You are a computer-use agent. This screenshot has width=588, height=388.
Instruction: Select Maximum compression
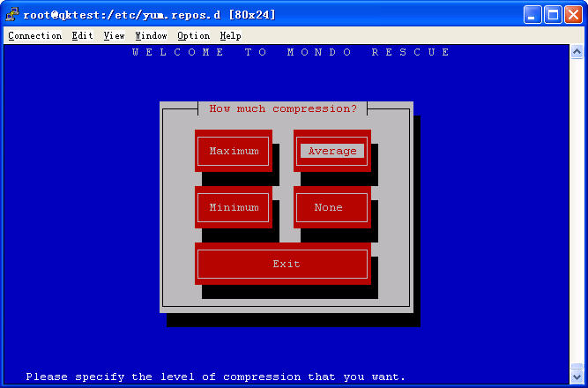[x=234, y=151]
